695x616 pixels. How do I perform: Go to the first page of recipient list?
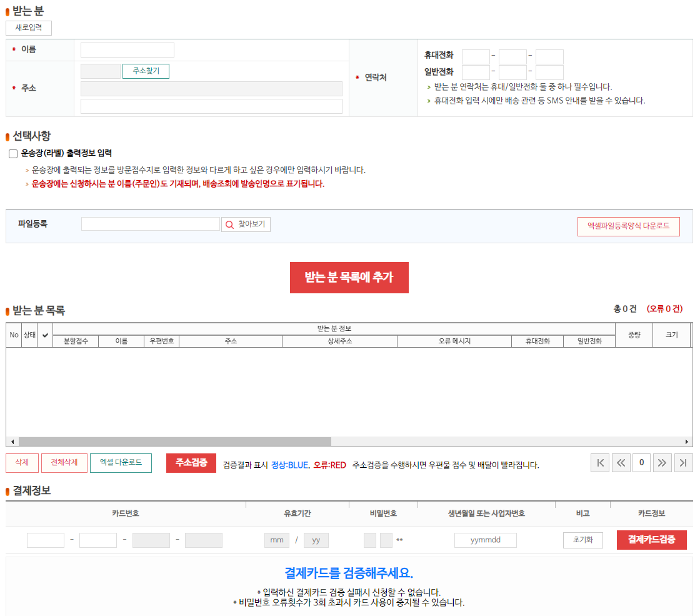(x=599, y=463)
